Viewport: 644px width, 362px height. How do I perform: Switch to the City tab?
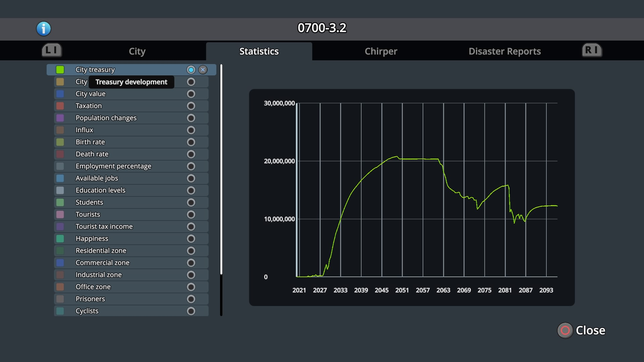point(137,51)
